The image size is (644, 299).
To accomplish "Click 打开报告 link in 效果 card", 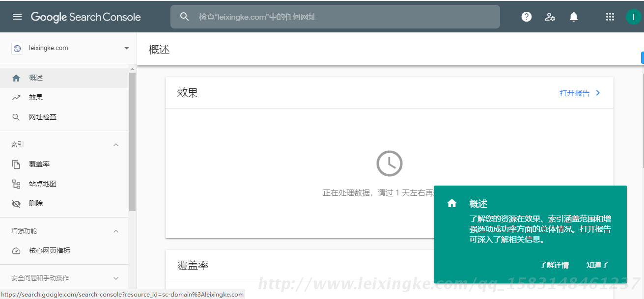I will pos(574,93).
